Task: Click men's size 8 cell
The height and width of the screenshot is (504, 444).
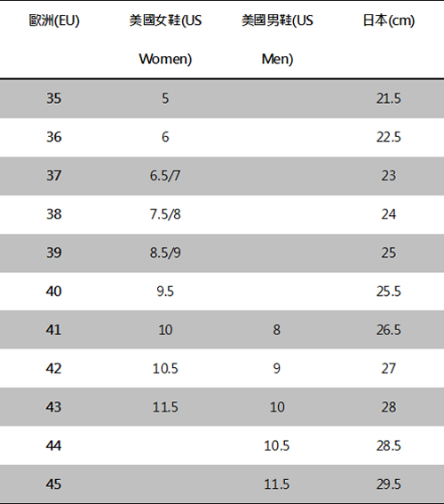Action: click(277, 330)
